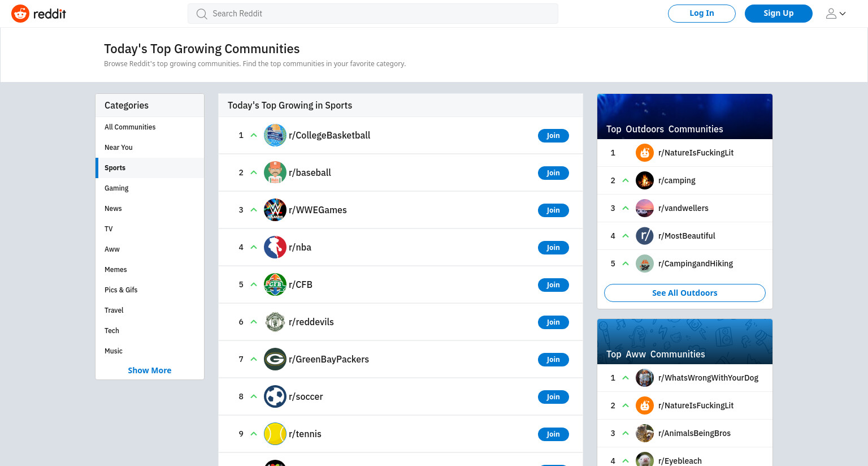Screen dimensions: 868x466
Task: Click the Sign Up button
Action: pyautogui.click(x=779, y=14)
